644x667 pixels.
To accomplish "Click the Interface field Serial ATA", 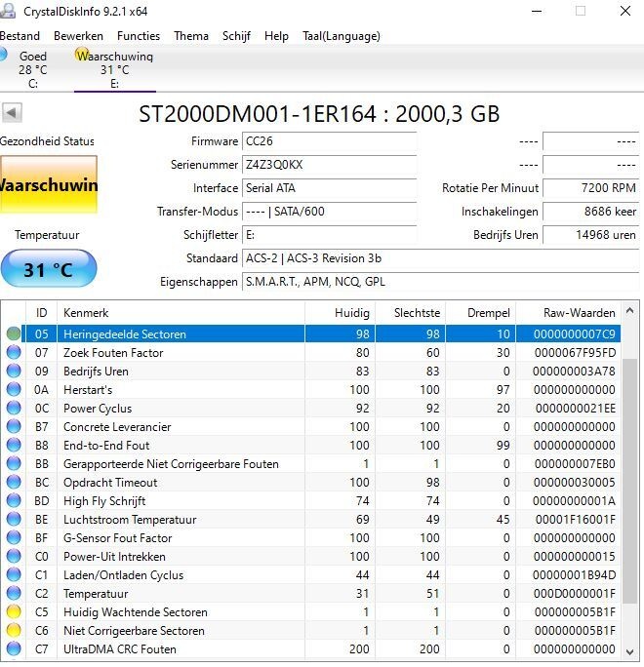I will click(x=329, y=188).
